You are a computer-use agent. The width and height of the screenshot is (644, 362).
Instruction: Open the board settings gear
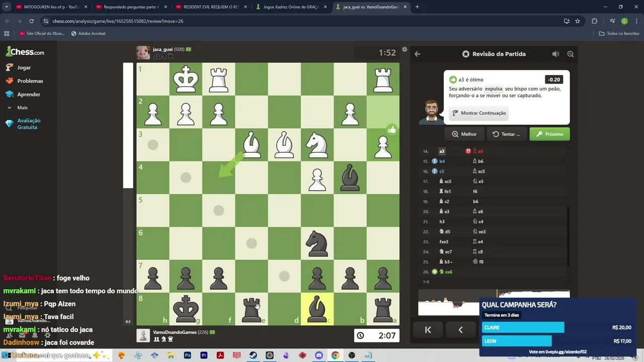pos(405,49)
